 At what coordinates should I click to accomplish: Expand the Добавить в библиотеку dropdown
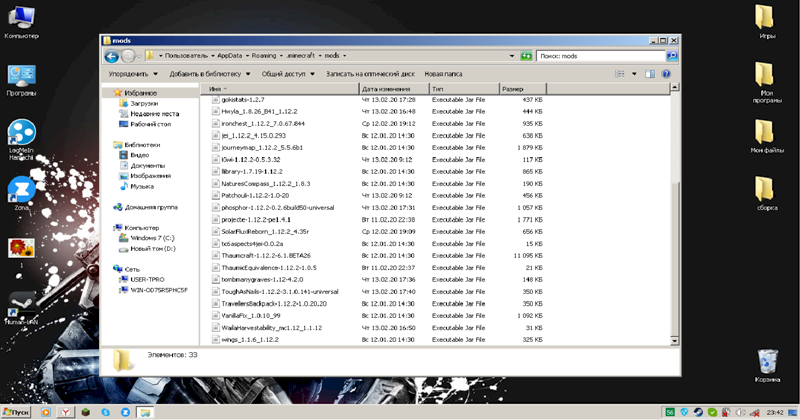210,74
